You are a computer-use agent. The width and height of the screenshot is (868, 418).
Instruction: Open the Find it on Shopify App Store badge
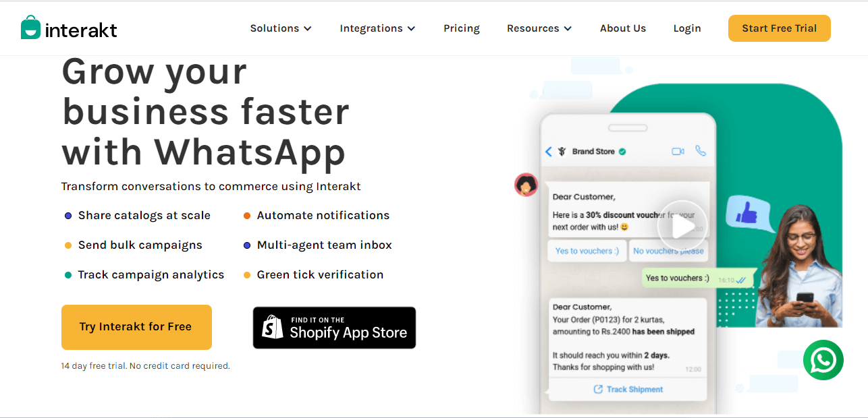tap(334, 328)
